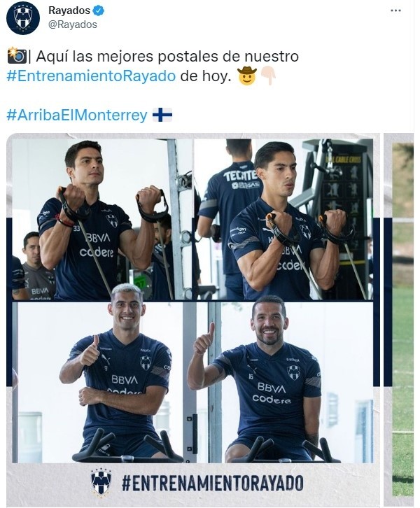Click the Rayados display name
420x508 pixels.
click(69, 10)
